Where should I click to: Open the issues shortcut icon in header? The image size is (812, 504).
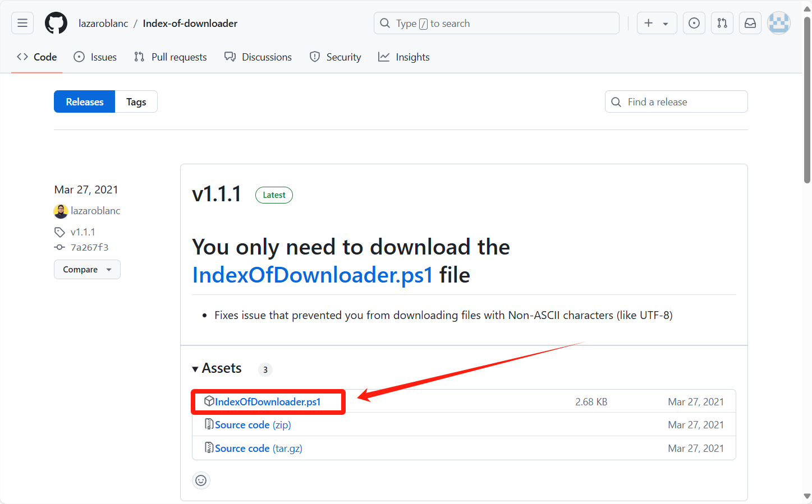point(694,23)
